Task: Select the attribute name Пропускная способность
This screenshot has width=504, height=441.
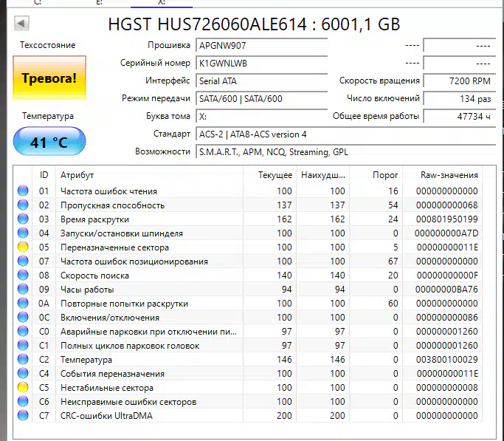Action: click(112, 205)
